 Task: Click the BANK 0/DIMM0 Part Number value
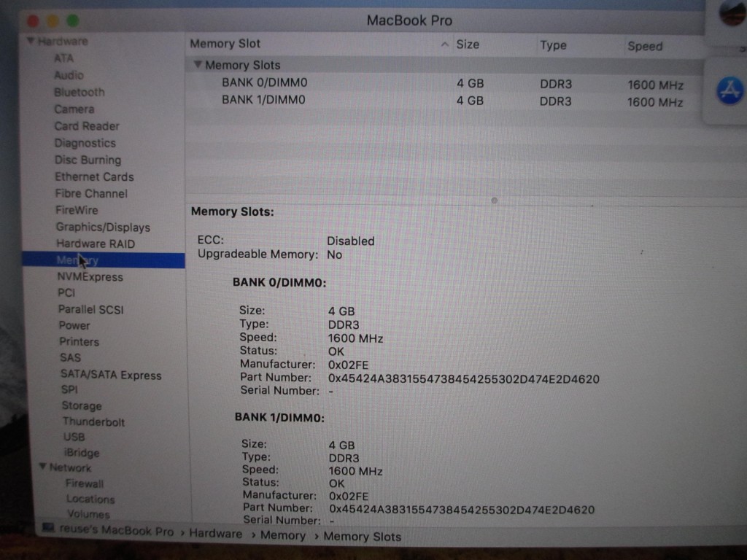click(x=463, y=379)
